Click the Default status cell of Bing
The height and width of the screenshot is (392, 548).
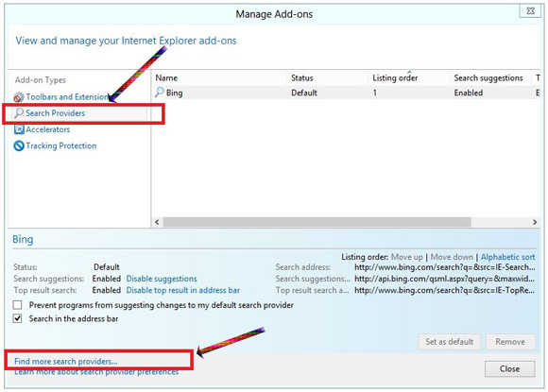304,93
